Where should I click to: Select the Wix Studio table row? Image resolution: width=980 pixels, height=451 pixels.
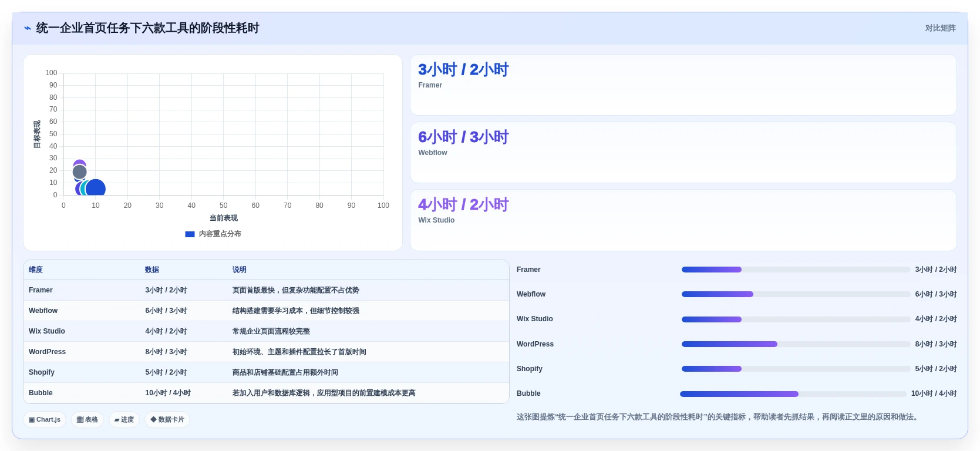click(266, 331)
